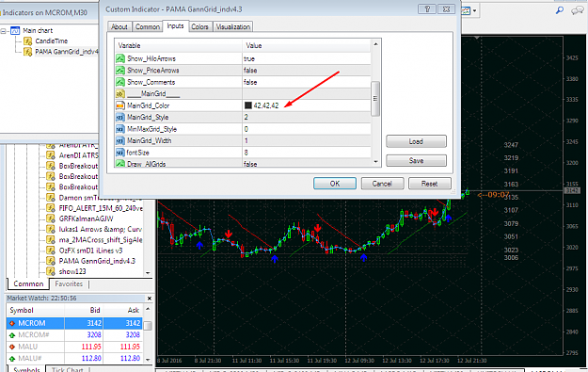Click the Navigator list scroll down arrow
This screenshot has height=372, width=588.
148,273
